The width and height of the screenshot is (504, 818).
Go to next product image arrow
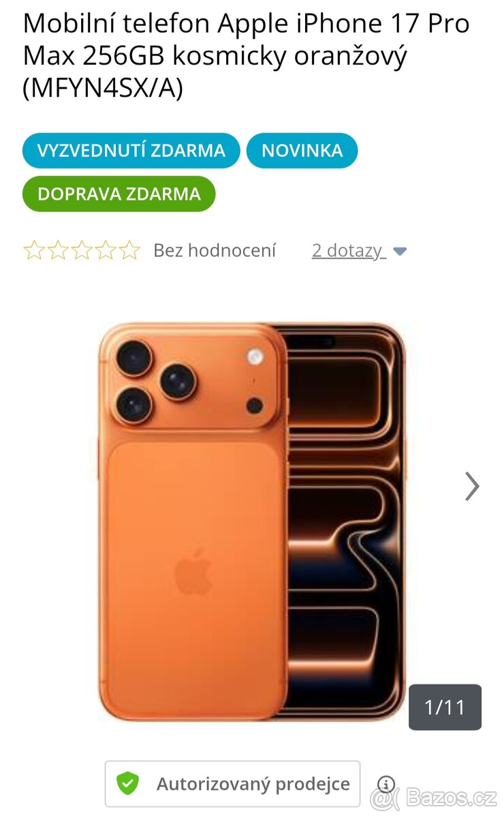point(472,487)
